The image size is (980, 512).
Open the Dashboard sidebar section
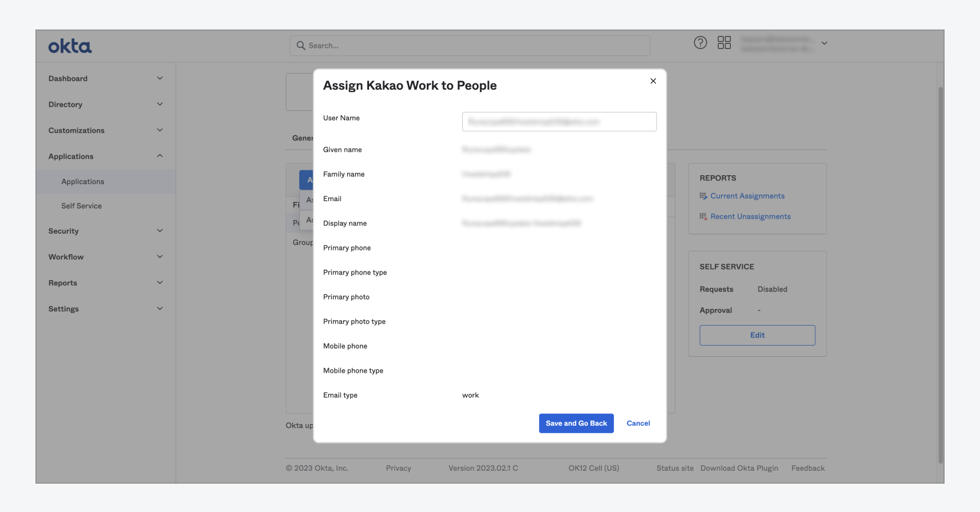click(x=106, y=78)
